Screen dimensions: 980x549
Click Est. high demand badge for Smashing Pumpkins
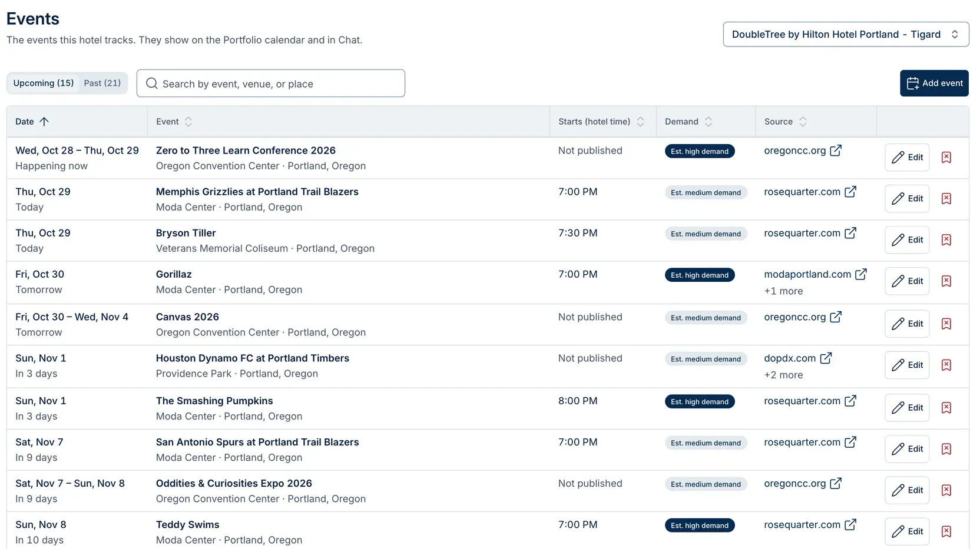[x=700, y=401]
